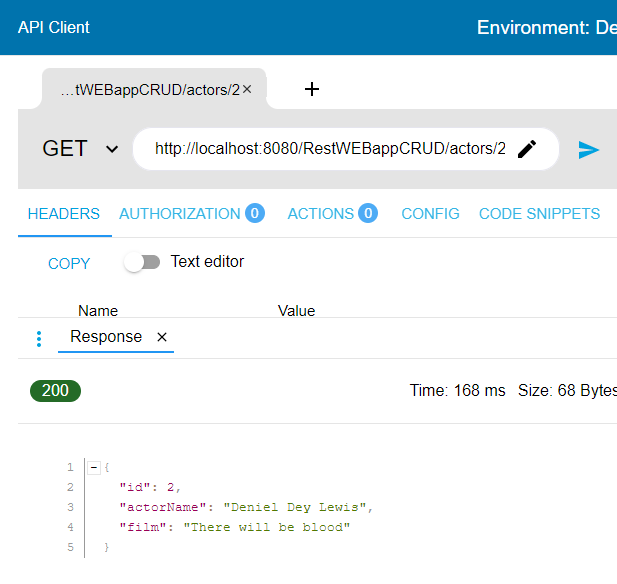Click the blue send request arrow icon
Image resolution: width=617 pixels, height=584 pixels.
tap(588, 150)
